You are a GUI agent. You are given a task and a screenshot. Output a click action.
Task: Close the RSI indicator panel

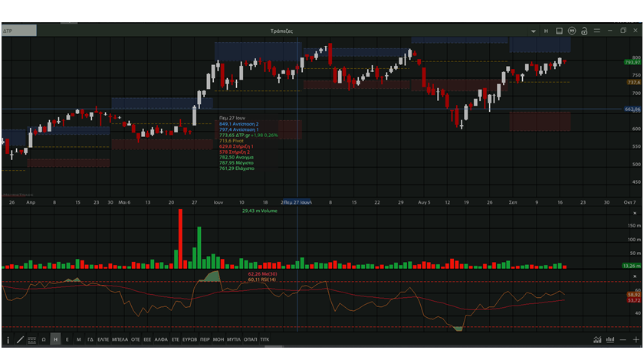click(x=635, y=276)
